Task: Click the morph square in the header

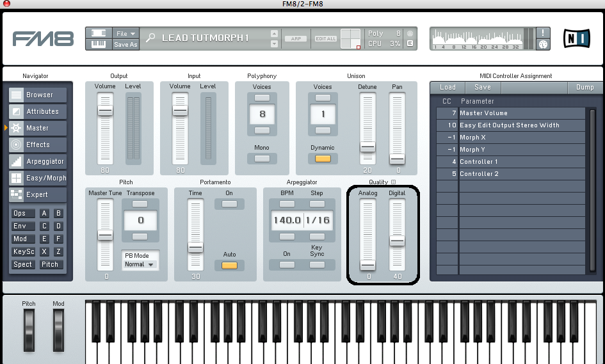Action: tap(350, 39)
